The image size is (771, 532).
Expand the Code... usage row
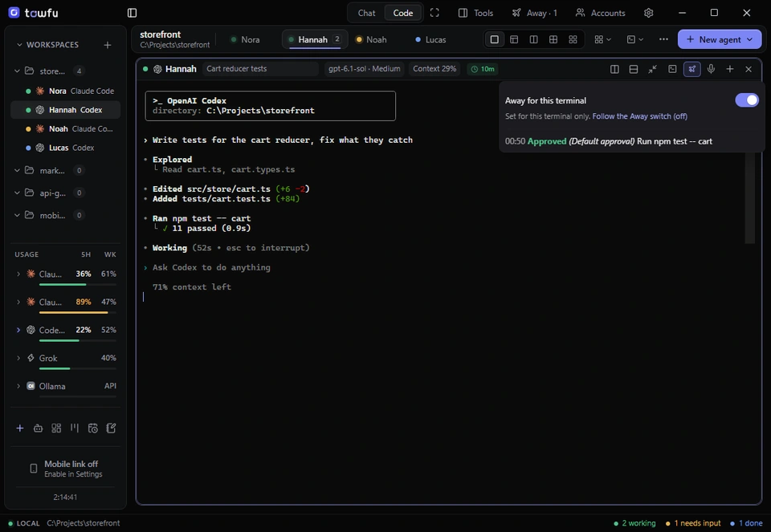pyautogui.click(x=18, y=330)
